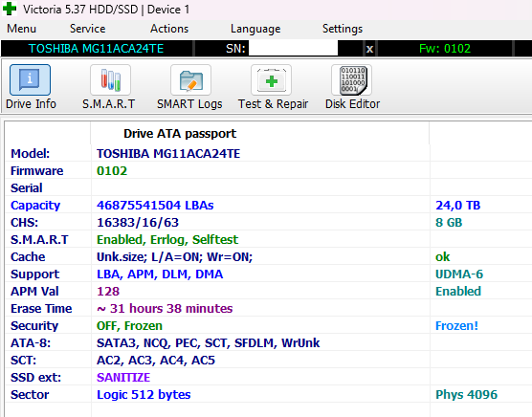The width and height of the screenshot is (532, 417).
Task: Select the '~ 31 hours 38 minutes' erase time
Action: (165, 309)
